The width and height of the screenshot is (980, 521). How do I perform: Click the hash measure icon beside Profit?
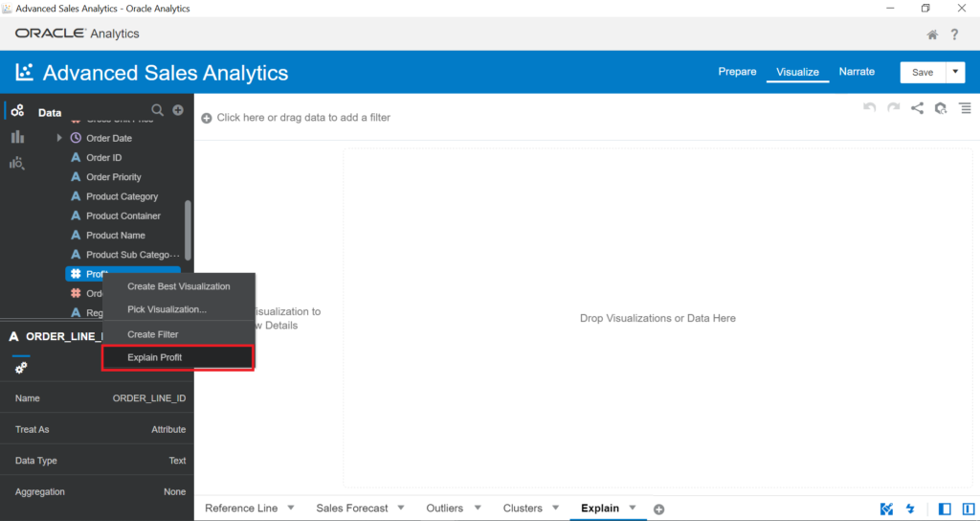tap(76, 274)
